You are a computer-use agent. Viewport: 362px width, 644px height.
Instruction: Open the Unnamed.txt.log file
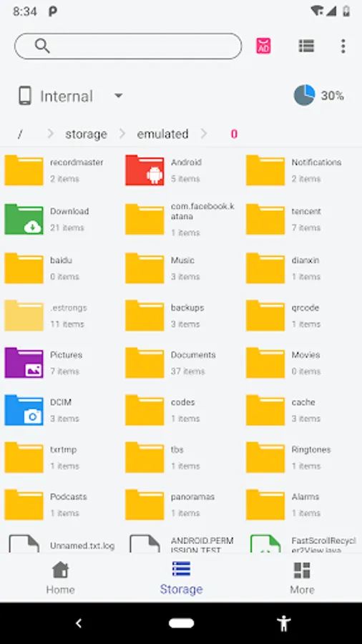tap(61, 544)
